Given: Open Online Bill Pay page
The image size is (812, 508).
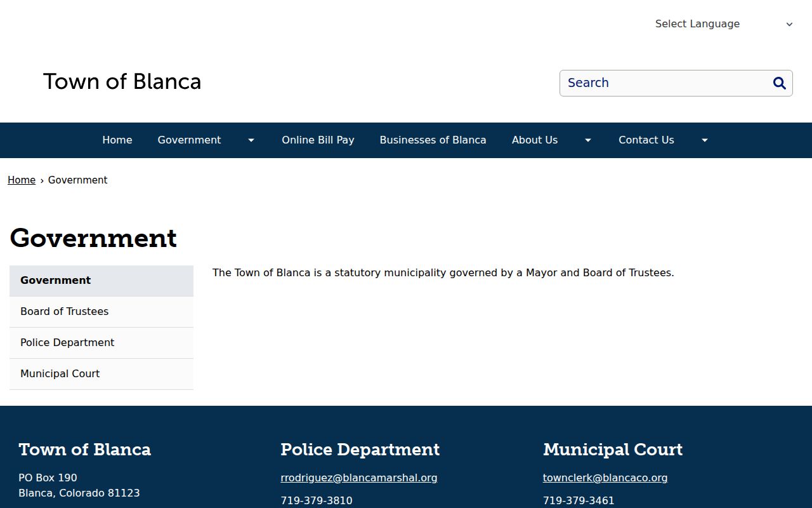Looking at the screenshot, I should click(318, 140).
